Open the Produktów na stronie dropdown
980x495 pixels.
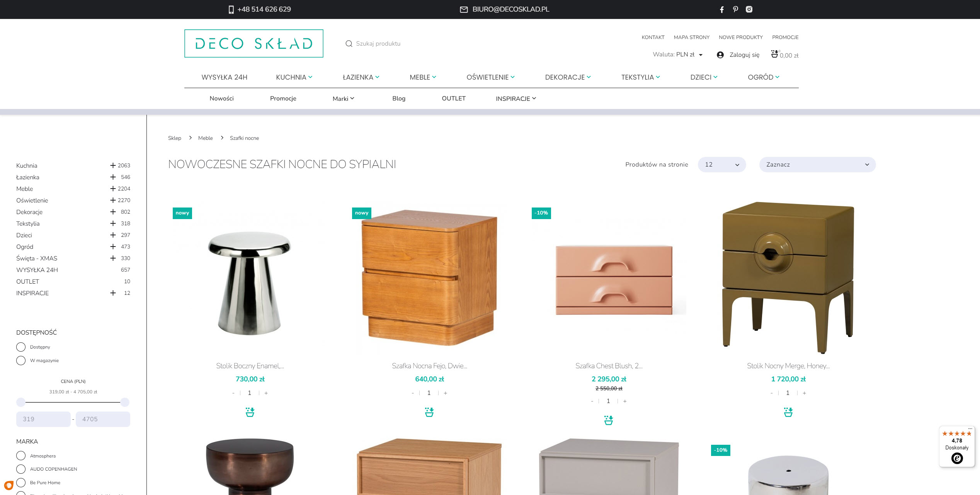tap(721, 165)
